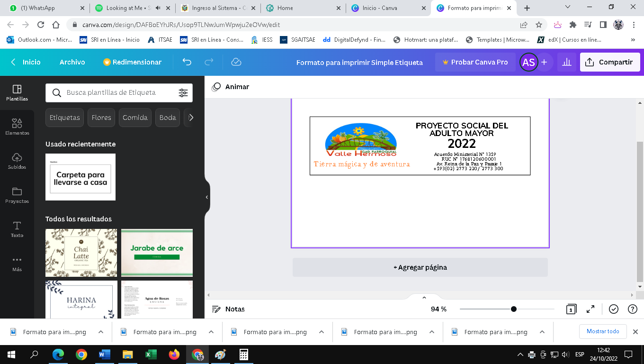Click the Compartir button
This screenshot has height=364, width=644.
coord(609,62)
